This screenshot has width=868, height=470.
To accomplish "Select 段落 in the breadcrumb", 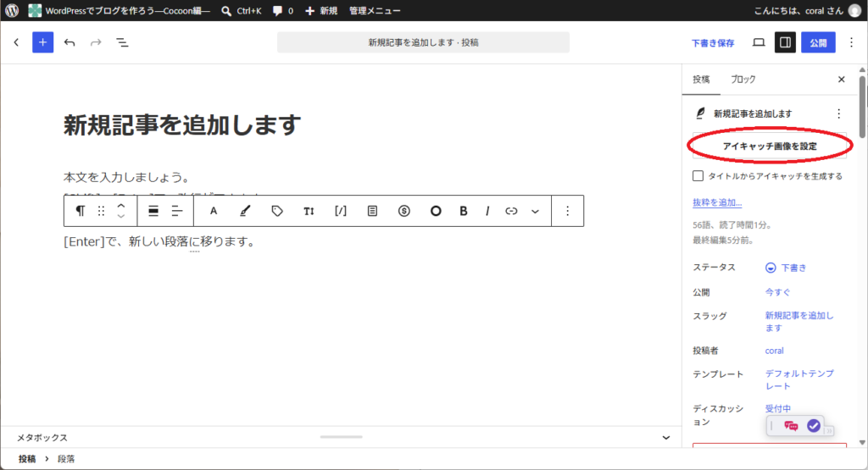I will pos(66,458).
